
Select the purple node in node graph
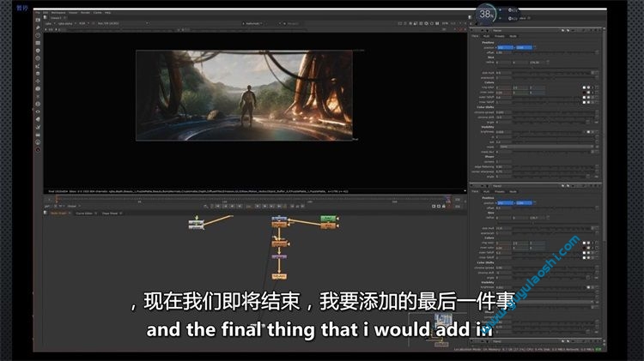(x=279, y=256)
